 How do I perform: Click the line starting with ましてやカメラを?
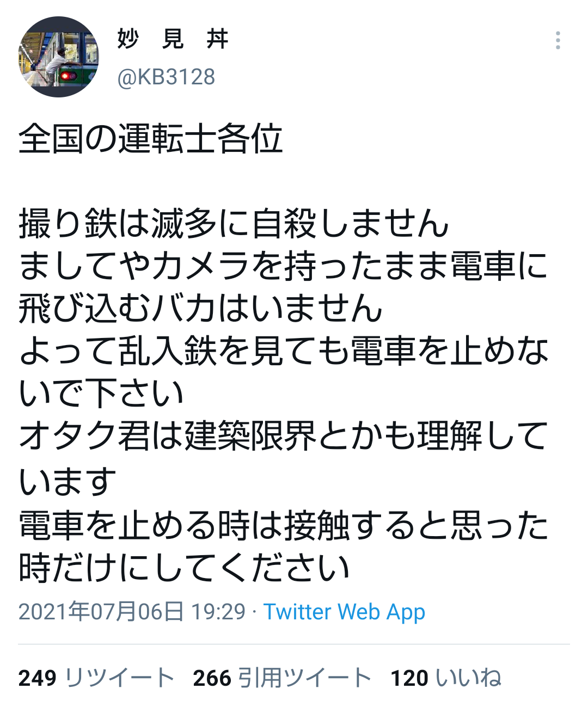pos(283,266)
